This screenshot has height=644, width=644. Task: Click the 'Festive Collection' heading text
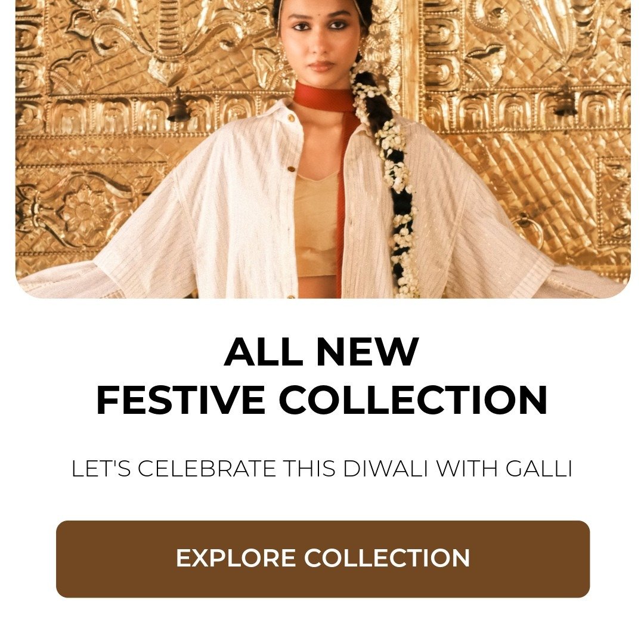click(322, 400)
